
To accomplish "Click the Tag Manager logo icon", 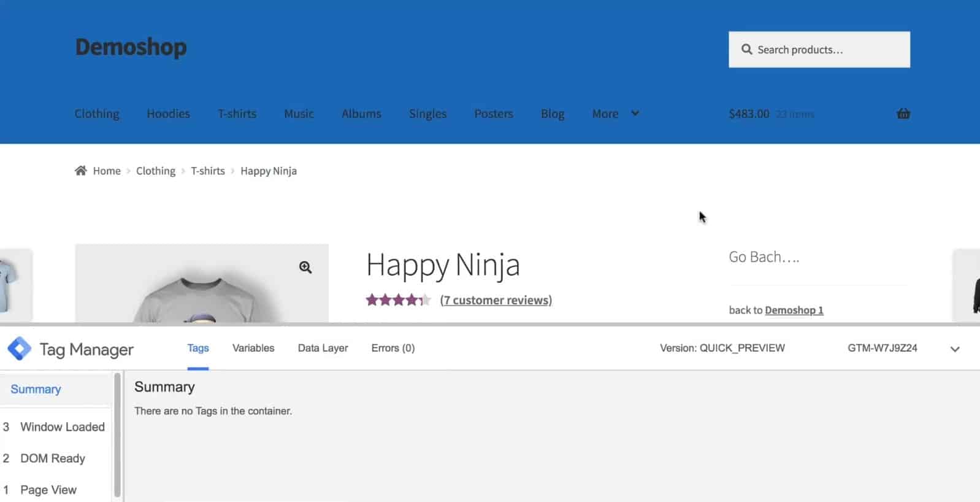I will (x=20, y=349).
